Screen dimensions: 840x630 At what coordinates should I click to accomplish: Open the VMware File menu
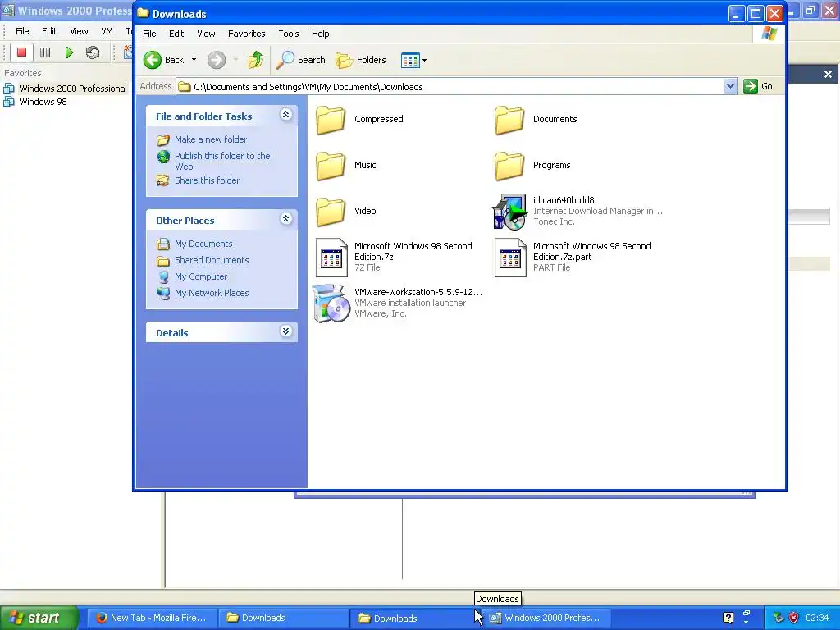(x=22, y=31)
